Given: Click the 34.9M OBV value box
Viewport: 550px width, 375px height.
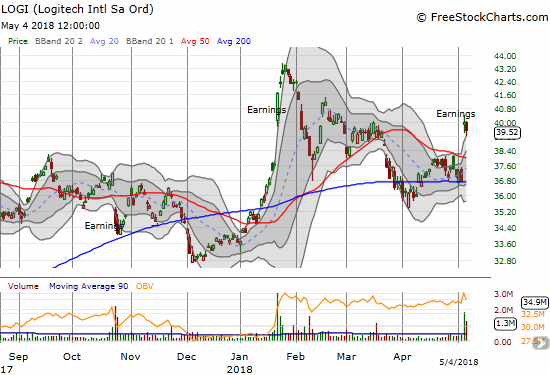Looking at the screenshot, I should tap(535, 302).
